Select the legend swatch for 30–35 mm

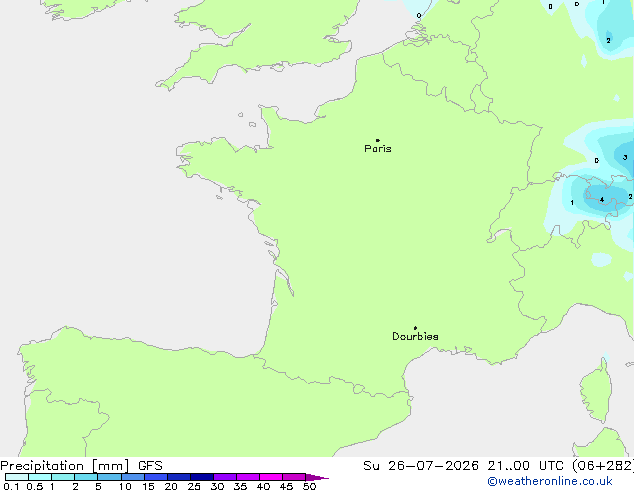225,477
